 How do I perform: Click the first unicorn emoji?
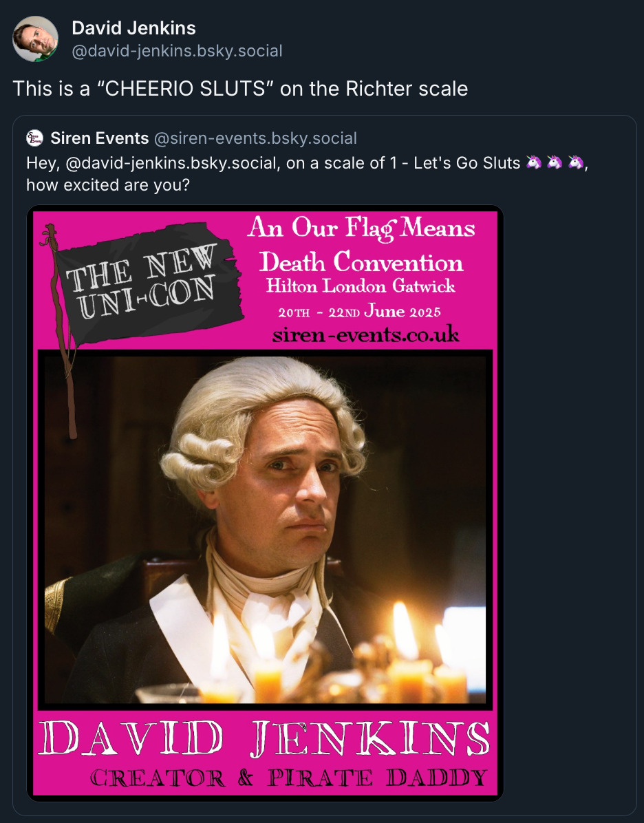(534, 164)
